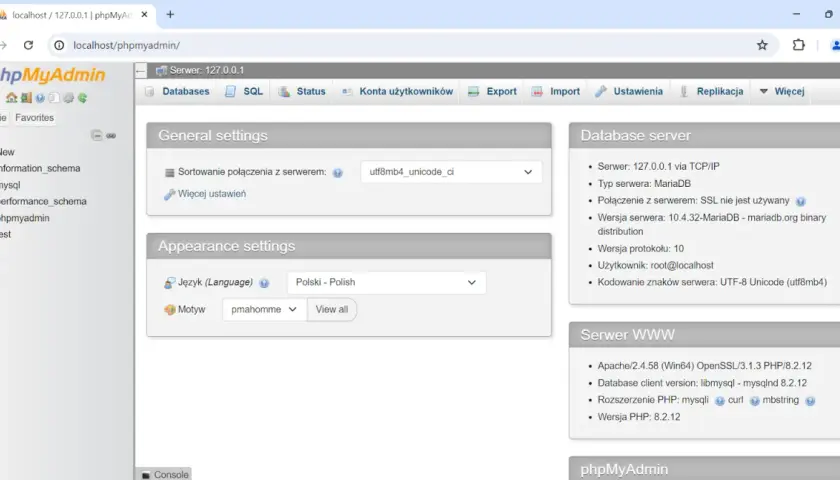The height and width of the screenshot is (480, 840).
Task: Open help icon beside Język (Language)
Action: (264, 283)
